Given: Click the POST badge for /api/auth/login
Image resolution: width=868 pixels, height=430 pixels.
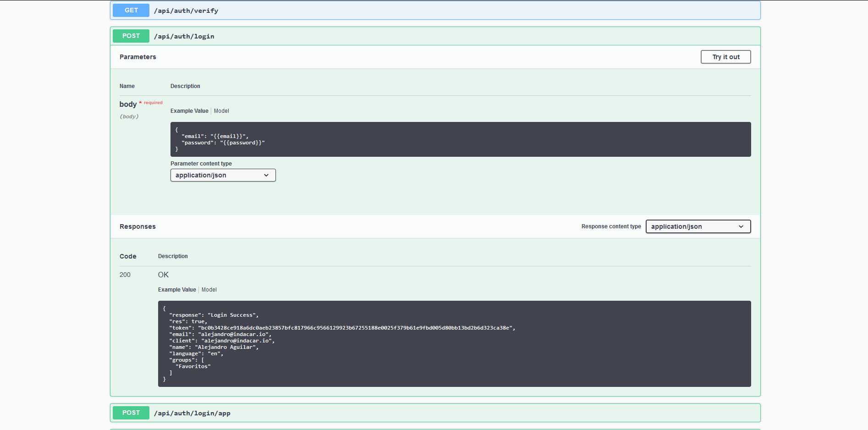Looking at the screenshot, I should (131, 36).
